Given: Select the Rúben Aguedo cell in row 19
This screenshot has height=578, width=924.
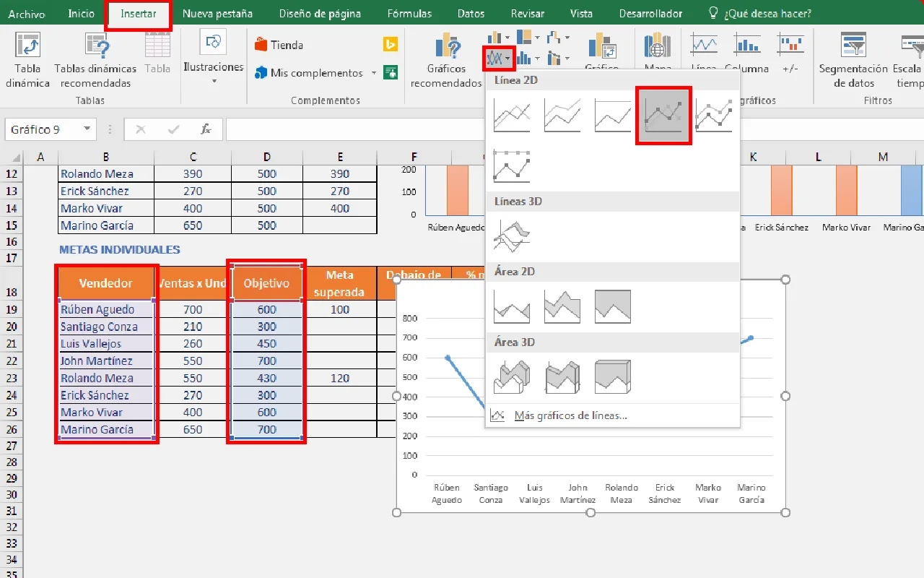Looking at the screenshot, I should click(106, 309).
